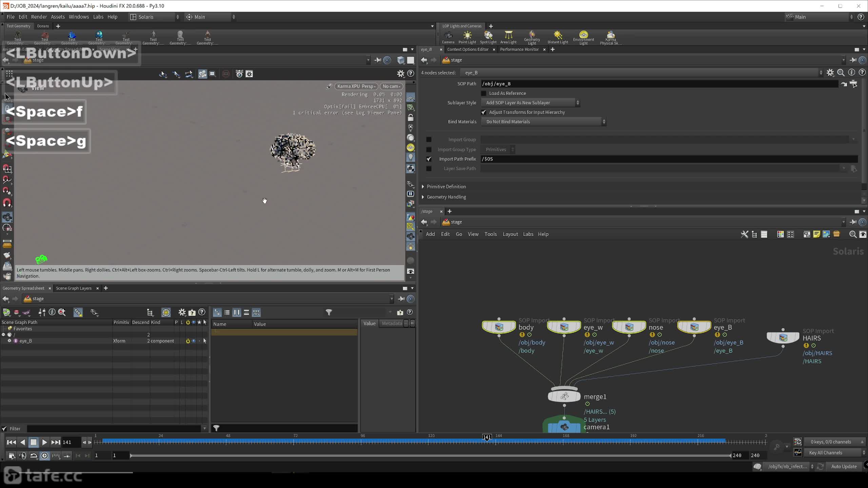
Task: Switch to the Performance Monitor tab
Action: click(x=519, y=49)
